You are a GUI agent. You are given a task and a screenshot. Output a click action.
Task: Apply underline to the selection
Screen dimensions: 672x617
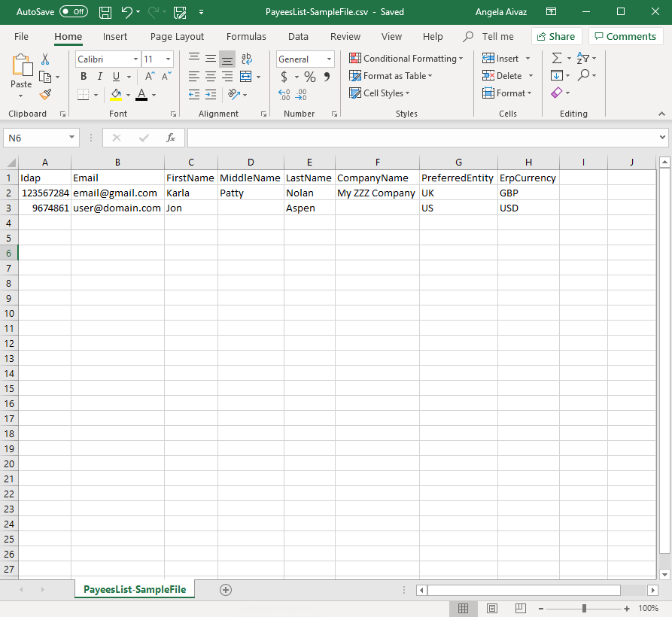click(x=115, y=76)
